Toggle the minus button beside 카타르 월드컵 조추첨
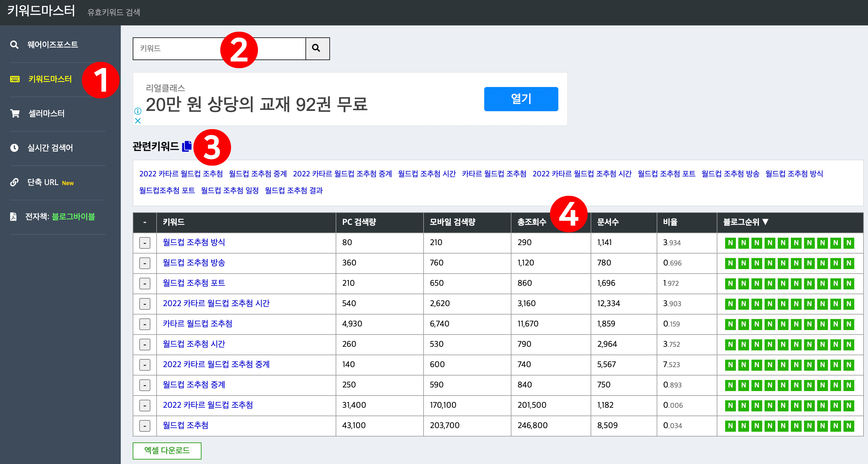This screenshot has width=868, height=464. 145,324
